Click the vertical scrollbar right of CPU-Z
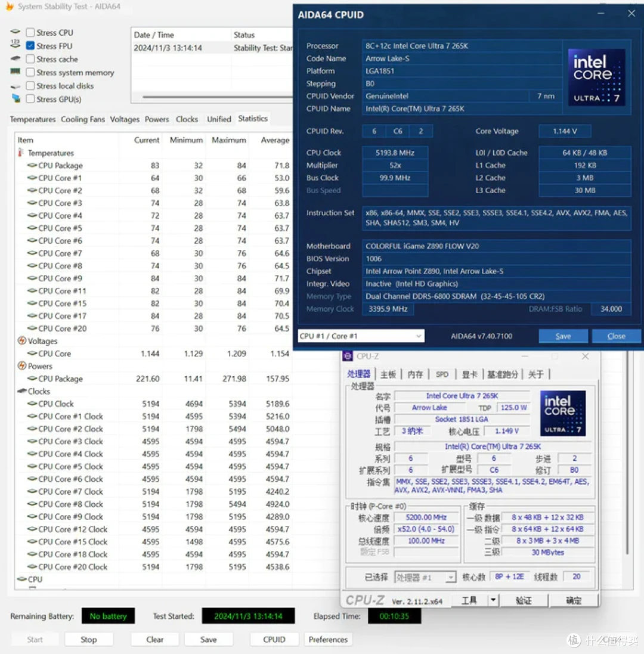This screenshot has height=654, width=644. pyautogui.click(x=627, y=452)
